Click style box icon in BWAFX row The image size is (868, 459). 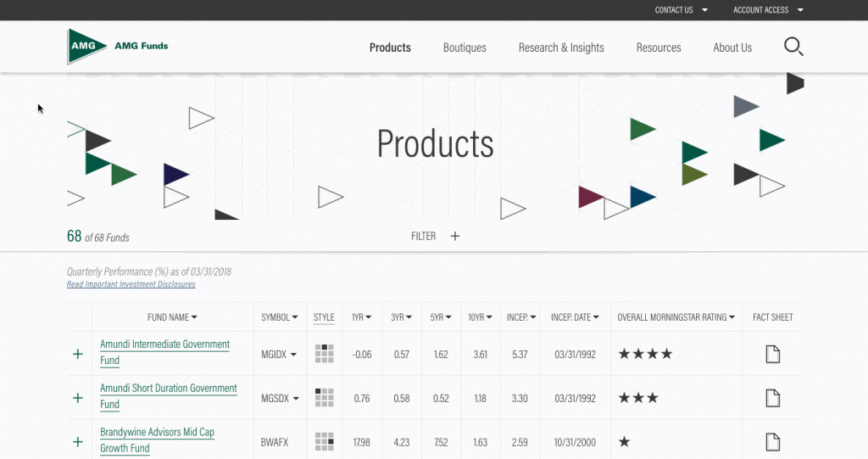point(325,442)
